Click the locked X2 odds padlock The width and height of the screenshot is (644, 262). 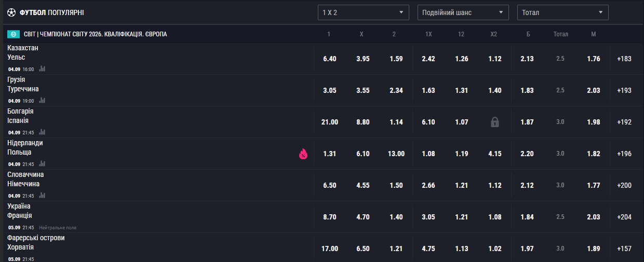[494, 122]
